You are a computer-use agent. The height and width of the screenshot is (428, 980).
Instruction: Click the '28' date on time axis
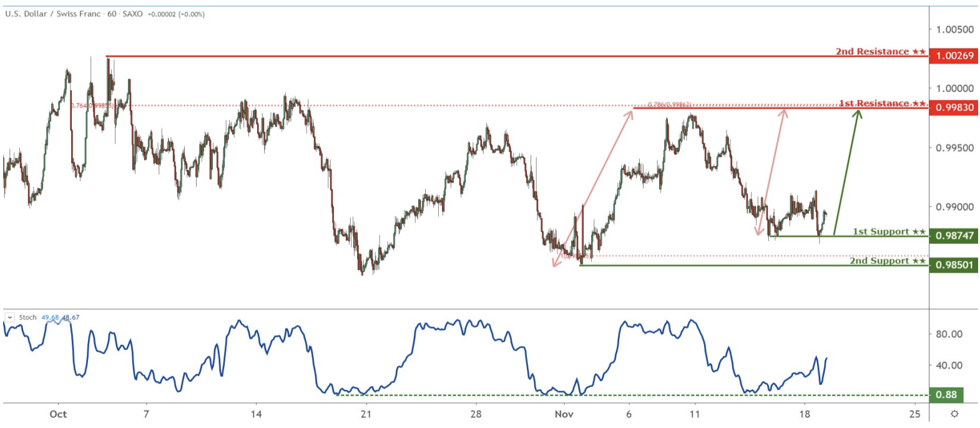[x=476, y=414]
